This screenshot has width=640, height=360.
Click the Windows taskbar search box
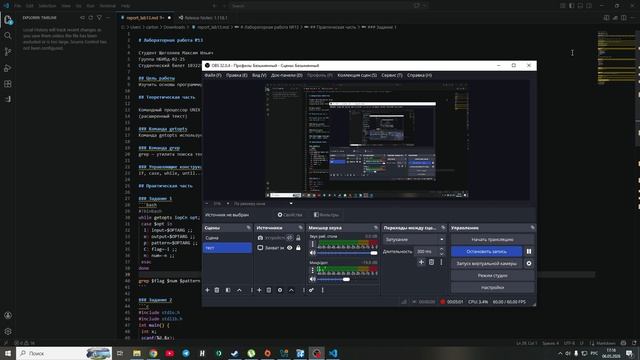coord(64,353)
